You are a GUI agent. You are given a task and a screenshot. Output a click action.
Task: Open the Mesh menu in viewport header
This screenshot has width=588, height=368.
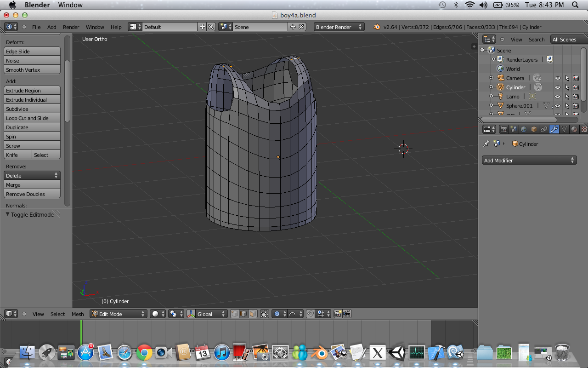pos(78,314)
